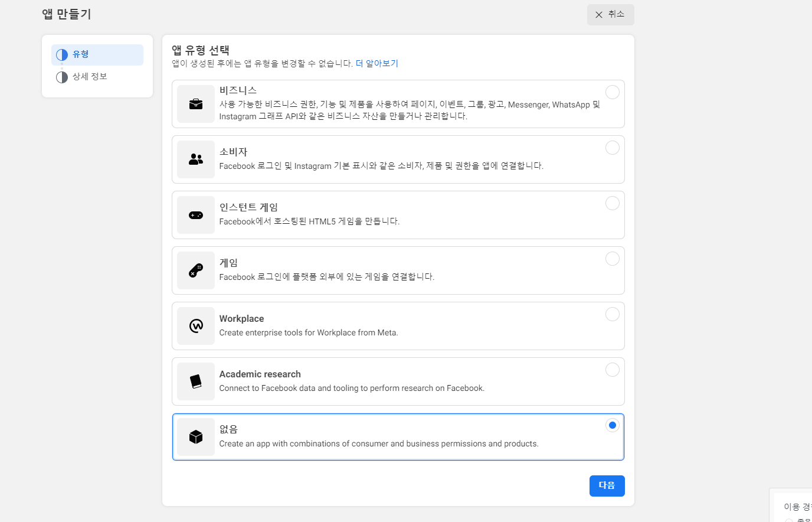812x522 pixels.
Task: Click the Workplace logo icon
Action: tap(196, 326)
